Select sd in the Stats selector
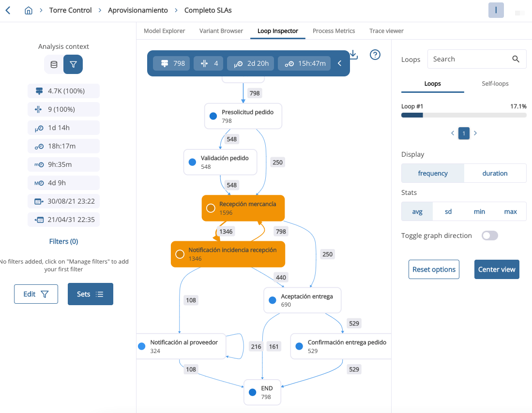Screen dimensions: 532x413 click(448, 211)
